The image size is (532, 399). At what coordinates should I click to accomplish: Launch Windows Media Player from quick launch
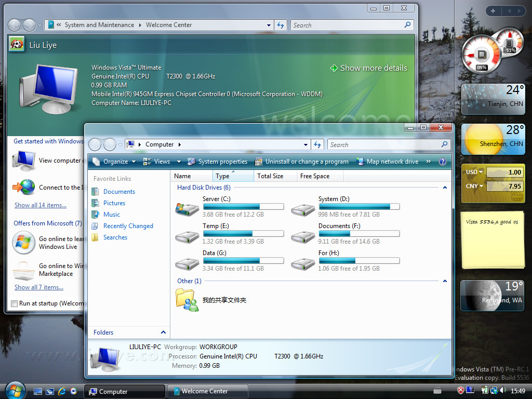pos(74,391)
